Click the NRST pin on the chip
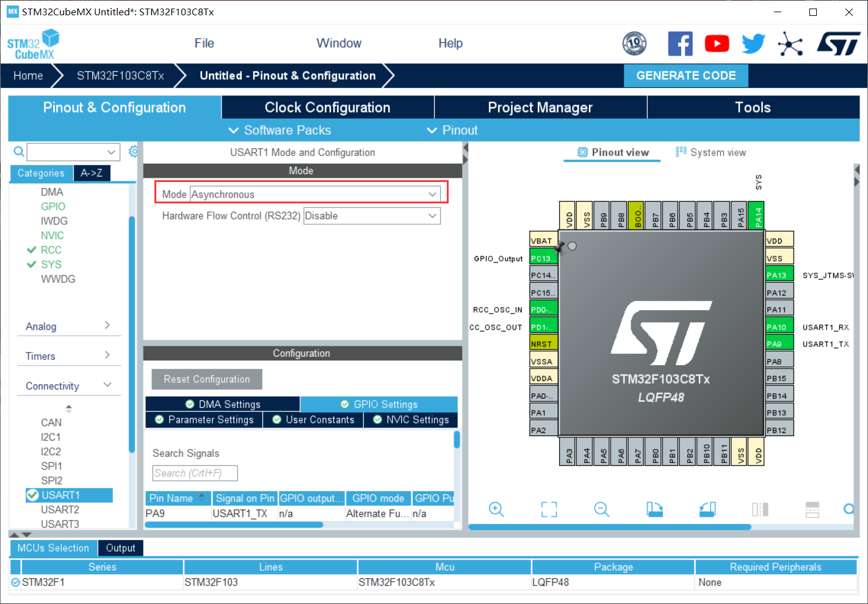 [x=543, y=343]
